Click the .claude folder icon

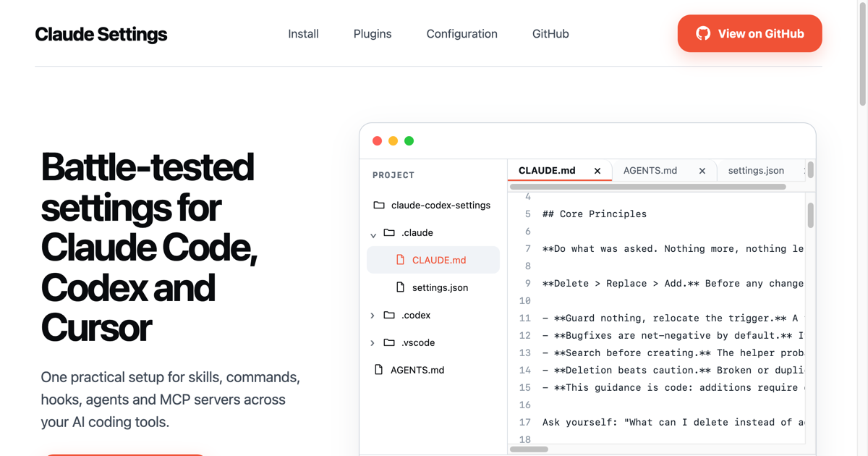389,232
